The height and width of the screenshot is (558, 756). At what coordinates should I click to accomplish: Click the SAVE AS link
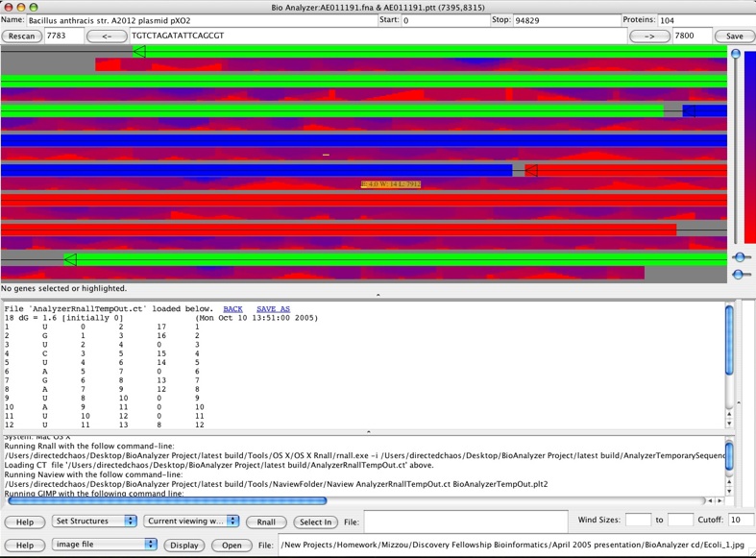pyautogui.click(x=274, y=309)
